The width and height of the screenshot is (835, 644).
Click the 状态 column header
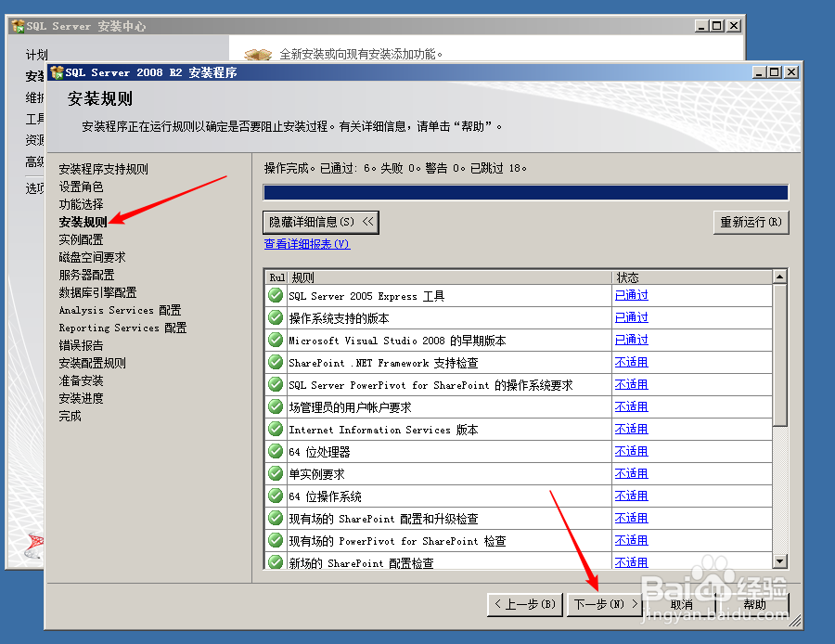692,277
